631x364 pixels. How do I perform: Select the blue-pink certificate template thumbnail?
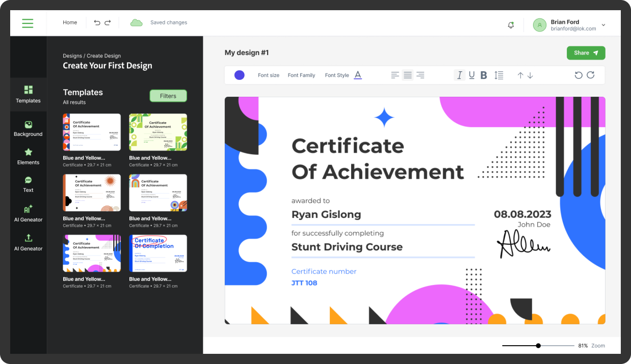(x=92, y=254)
